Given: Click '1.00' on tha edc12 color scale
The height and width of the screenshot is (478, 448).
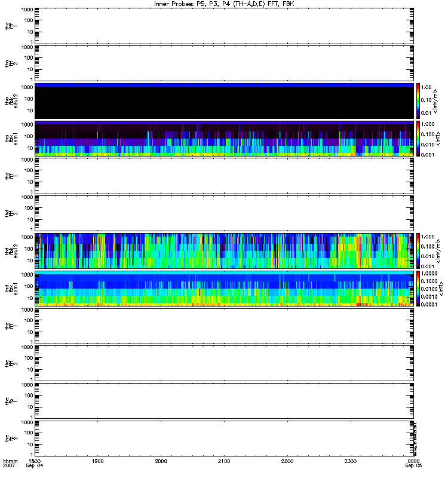Looking at the screenshot, I should click(x=426, y=87).
